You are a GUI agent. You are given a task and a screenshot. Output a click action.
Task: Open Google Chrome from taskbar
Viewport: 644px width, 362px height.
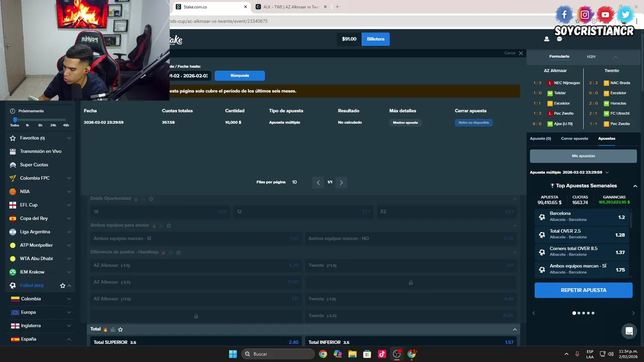[x=323, y=354]
